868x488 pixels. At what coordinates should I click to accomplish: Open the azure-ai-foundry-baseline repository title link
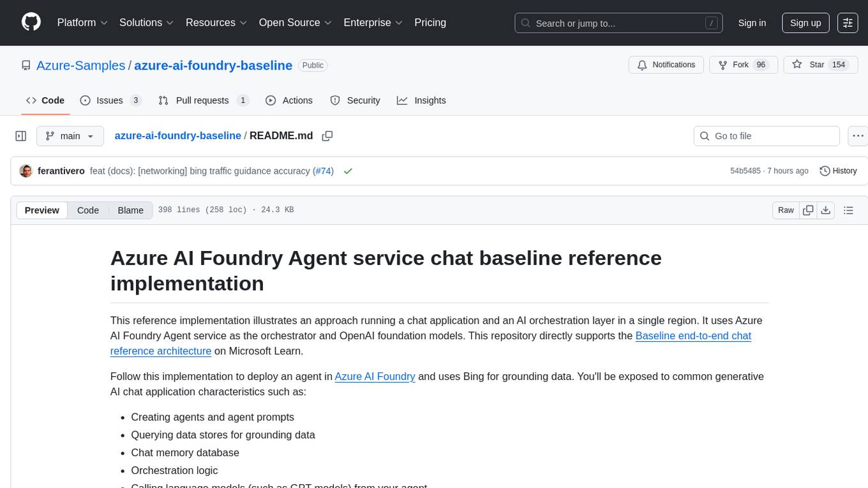213,65
